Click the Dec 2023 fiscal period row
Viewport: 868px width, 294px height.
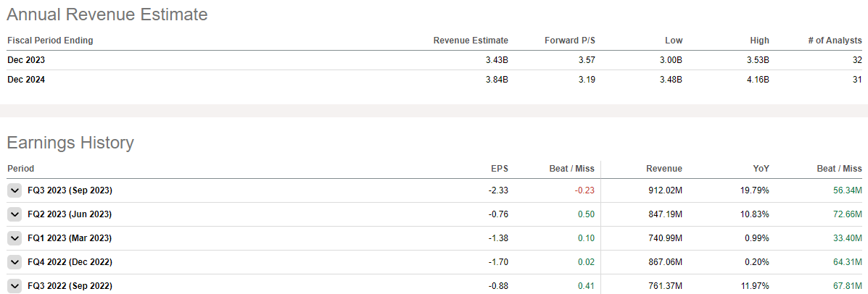pyautogui.click(x=26, y=60)
